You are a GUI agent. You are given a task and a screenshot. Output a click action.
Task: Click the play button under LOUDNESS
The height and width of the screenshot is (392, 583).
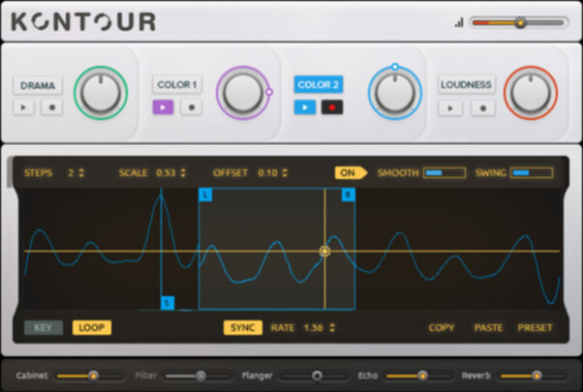[450, 107]
